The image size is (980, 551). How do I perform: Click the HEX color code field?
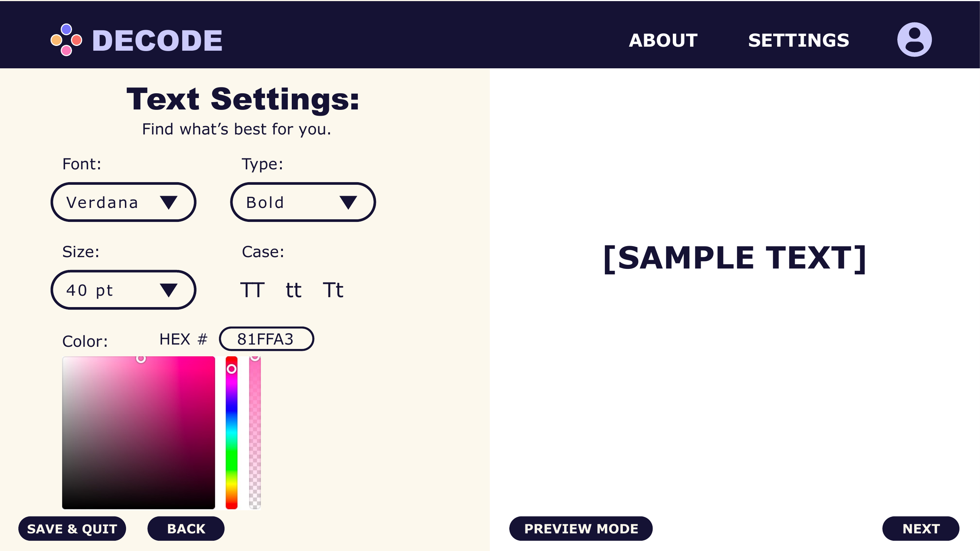tap(266, 339)
